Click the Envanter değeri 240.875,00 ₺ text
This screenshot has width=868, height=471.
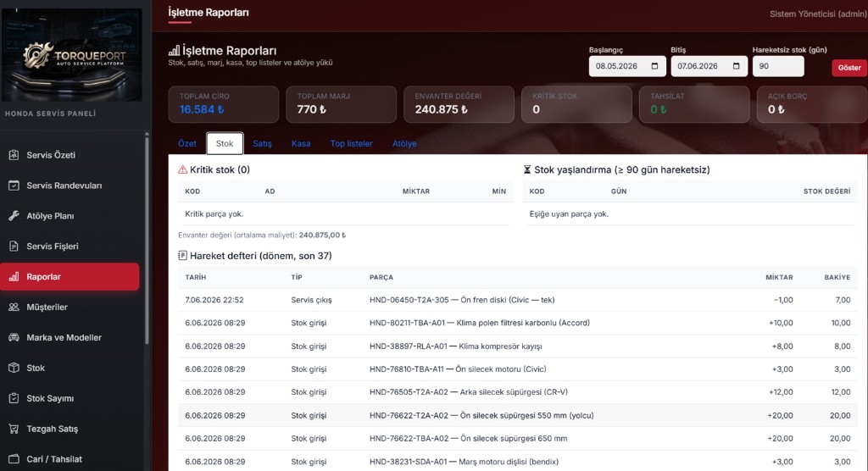262,235
